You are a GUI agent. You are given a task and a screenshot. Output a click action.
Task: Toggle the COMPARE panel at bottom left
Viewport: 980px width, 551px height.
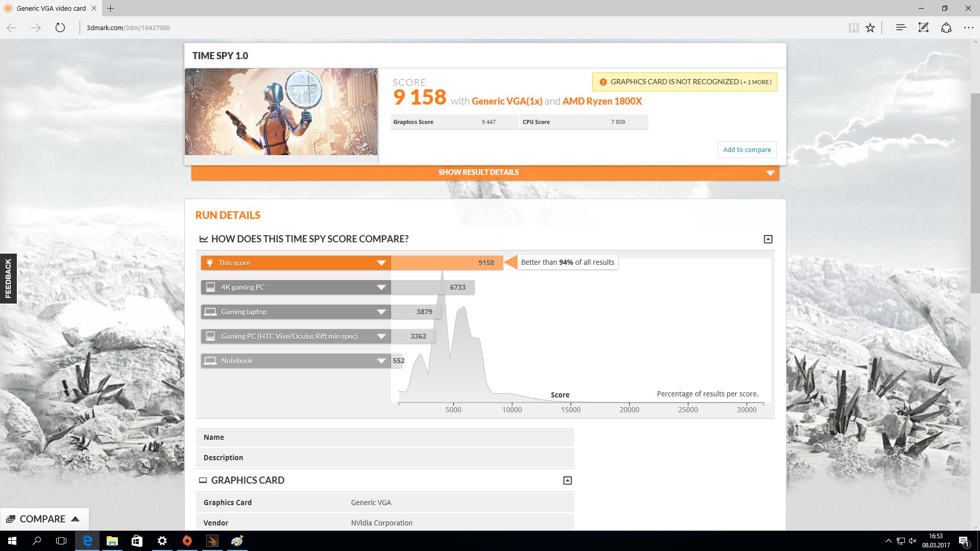pos(44,519)
